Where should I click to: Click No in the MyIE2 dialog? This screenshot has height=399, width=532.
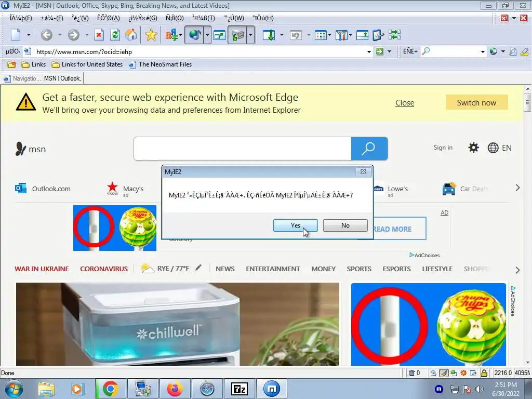345,225
